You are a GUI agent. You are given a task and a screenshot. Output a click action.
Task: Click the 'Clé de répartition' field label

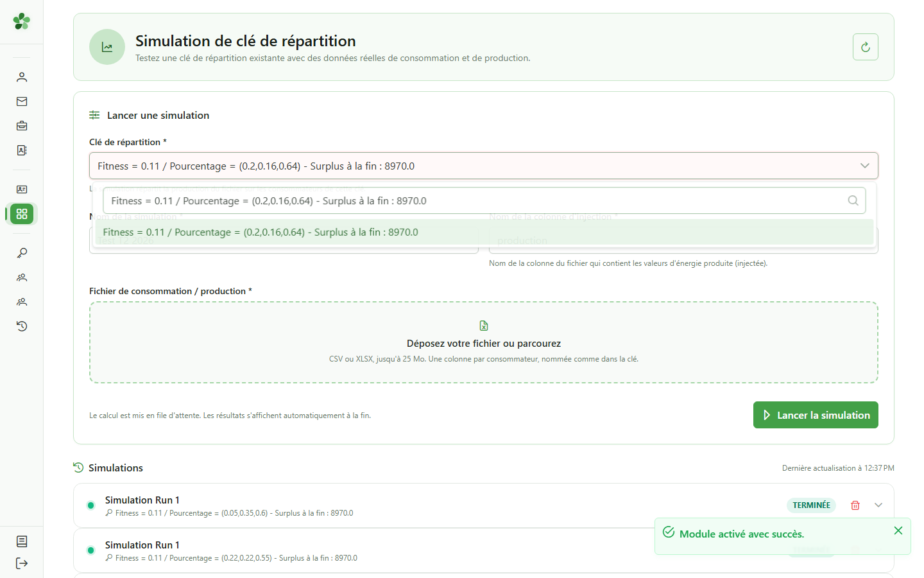pyautogui.click(x=128, y=142)
